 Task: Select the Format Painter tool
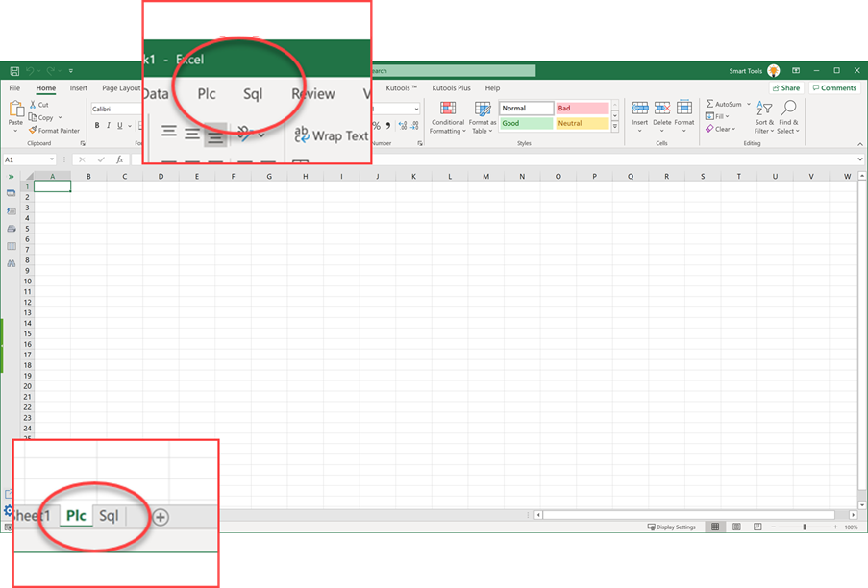58,131
